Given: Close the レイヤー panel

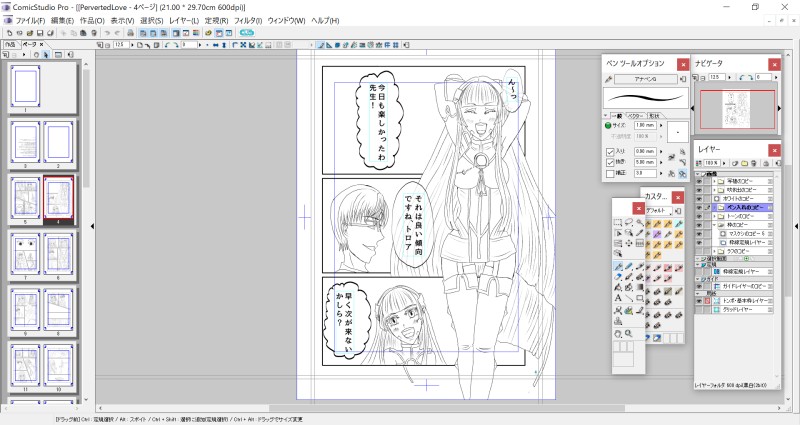Looking at the screenshot, I should (775, 151).
